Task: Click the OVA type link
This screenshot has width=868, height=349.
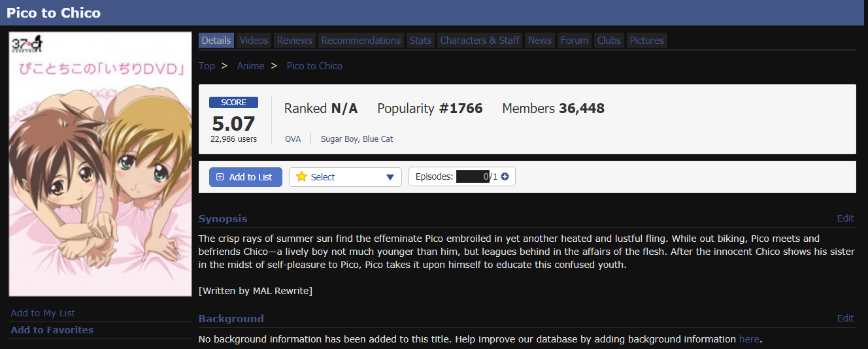Action: tap(293, 139)
